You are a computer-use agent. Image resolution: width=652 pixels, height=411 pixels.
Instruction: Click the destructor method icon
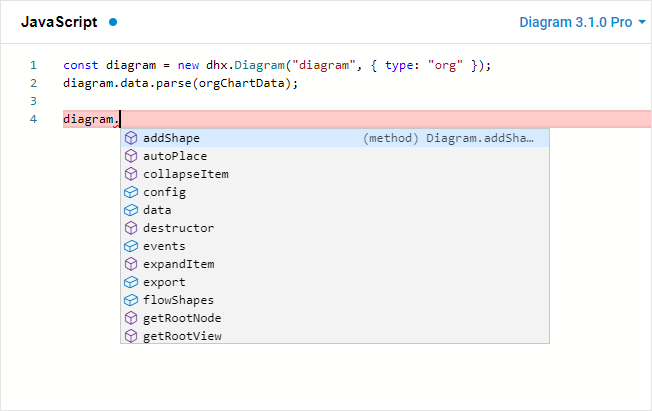[131, 228]
